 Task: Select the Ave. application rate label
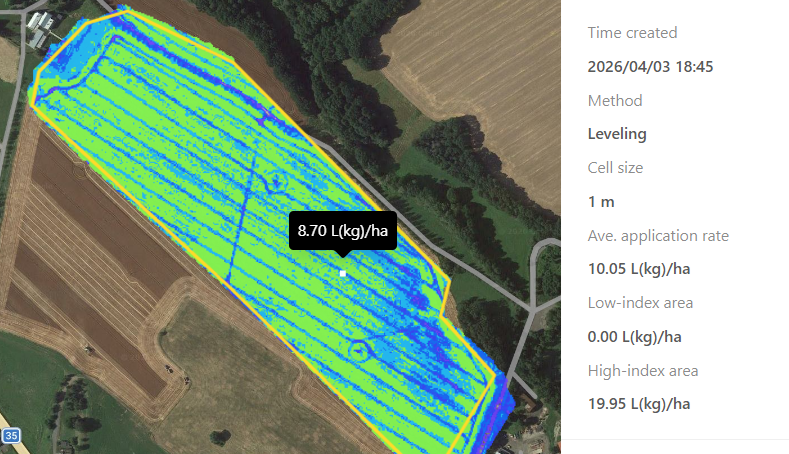click(x=658, y=236)
